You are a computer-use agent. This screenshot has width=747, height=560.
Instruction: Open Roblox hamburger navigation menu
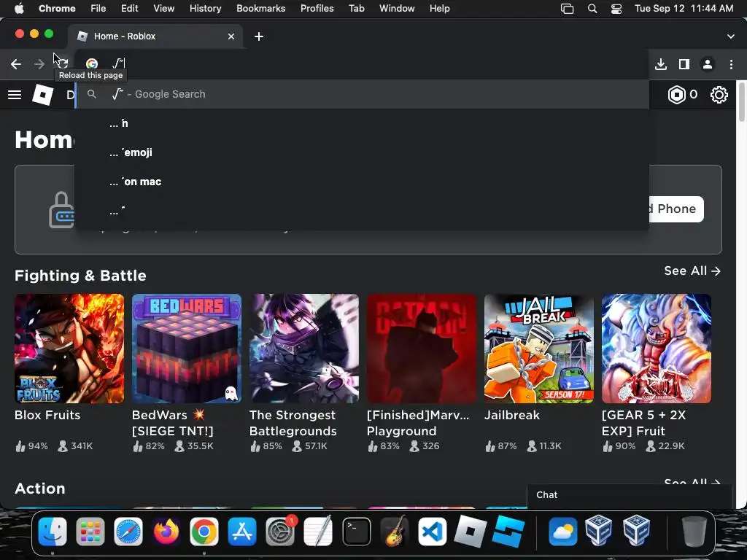coord(15,94)
